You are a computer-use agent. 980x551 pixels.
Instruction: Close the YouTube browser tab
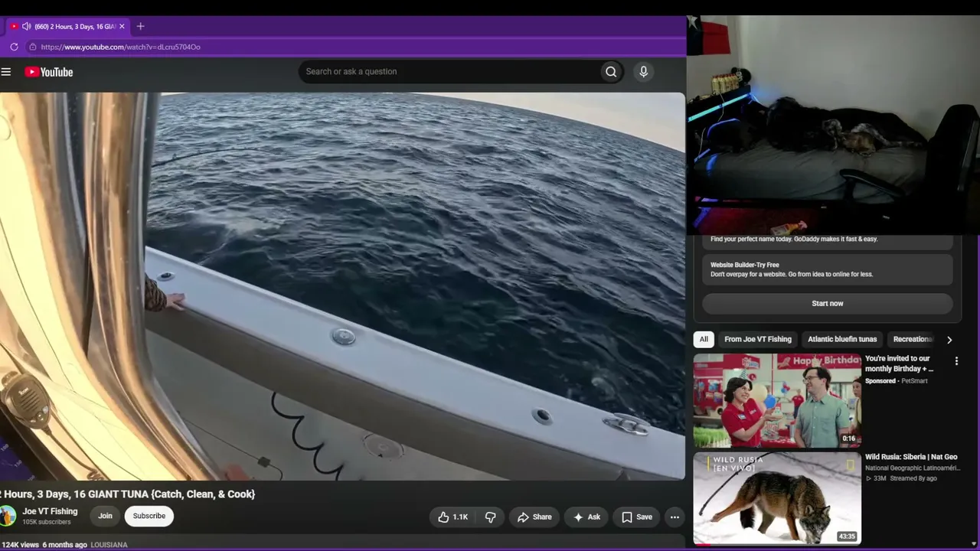point(122,26)
